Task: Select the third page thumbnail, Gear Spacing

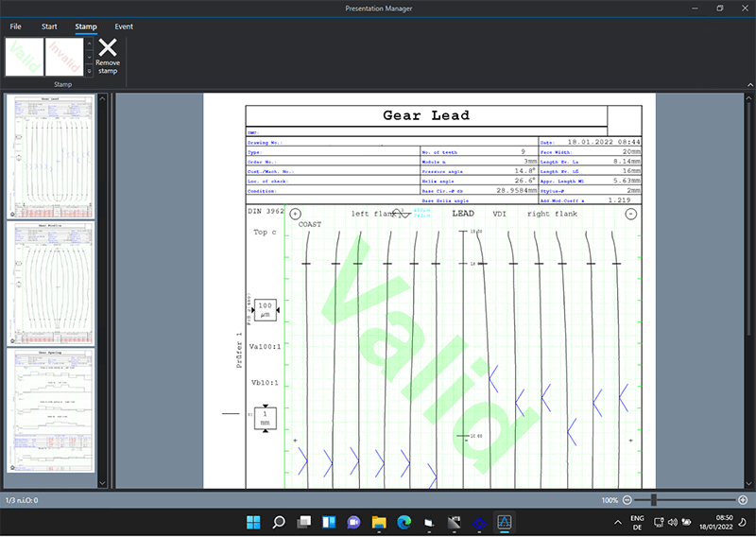Action: click(51, 410)
